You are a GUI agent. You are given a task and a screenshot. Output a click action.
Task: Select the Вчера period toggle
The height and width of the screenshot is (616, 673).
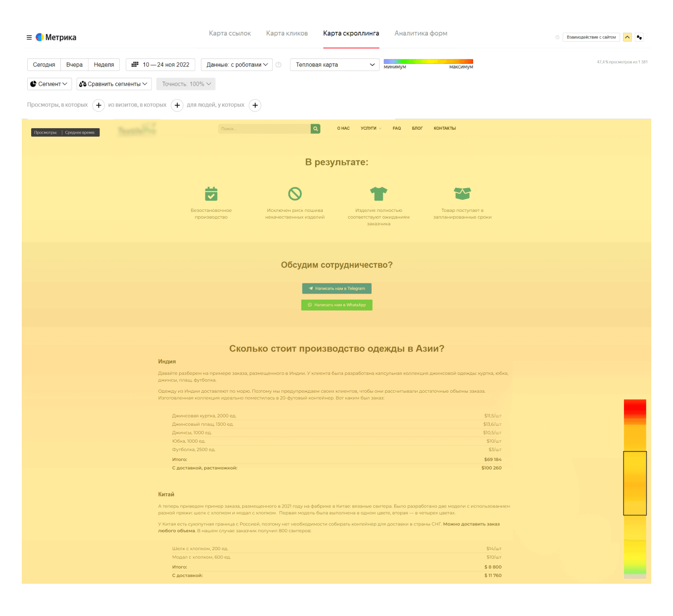tap(74, 65)
